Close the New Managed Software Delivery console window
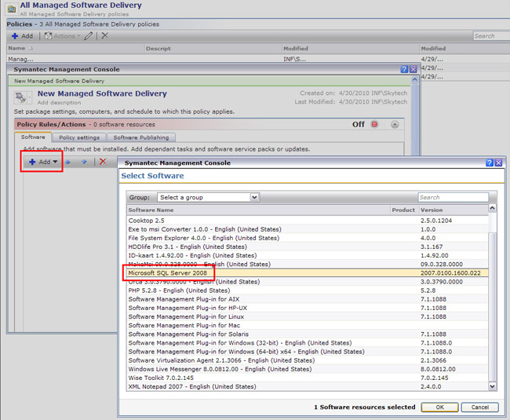 pos(413,69)
